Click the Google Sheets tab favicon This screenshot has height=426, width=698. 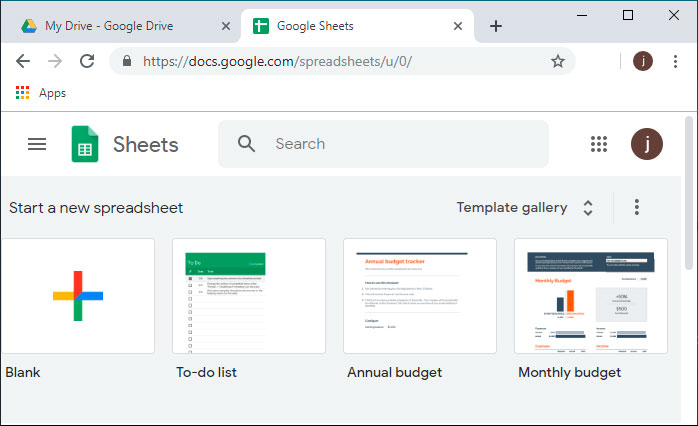261,26
